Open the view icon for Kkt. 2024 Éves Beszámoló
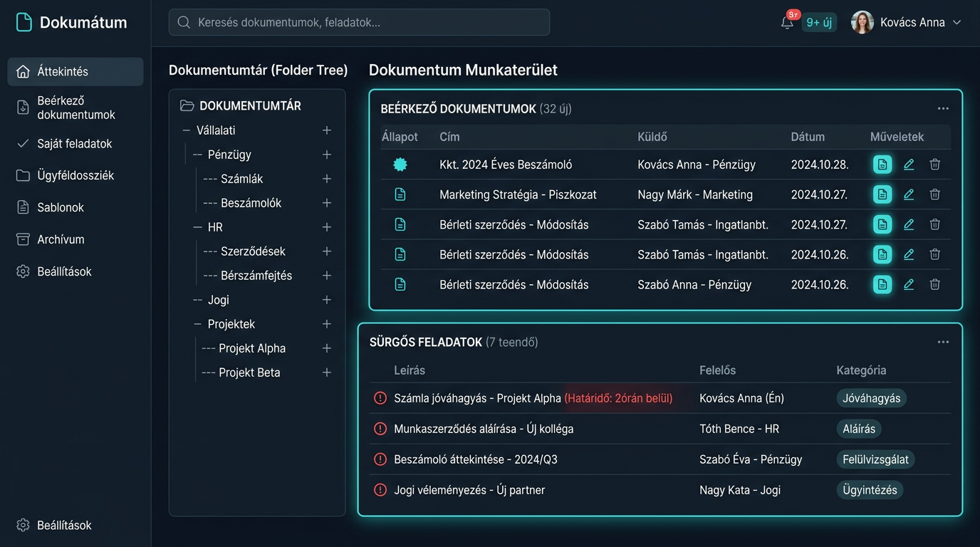Screen dimensions: 980x547 [882, 165]
